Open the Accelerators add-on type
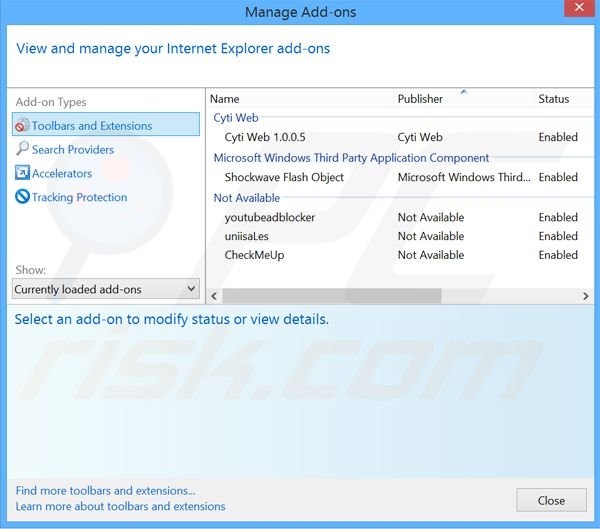The width and height of the screenshot is (600, 529). click(62, 173)
